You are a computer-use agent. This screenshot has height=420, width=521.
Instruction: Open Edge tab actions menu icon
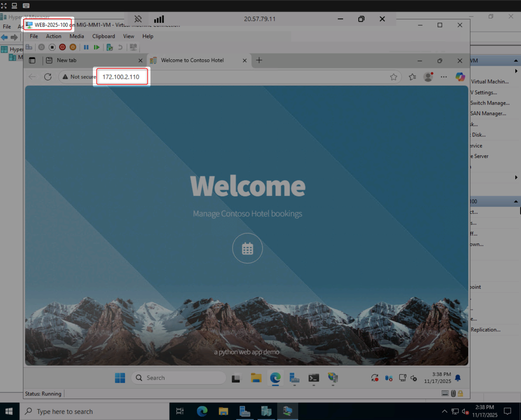[32, 60]
